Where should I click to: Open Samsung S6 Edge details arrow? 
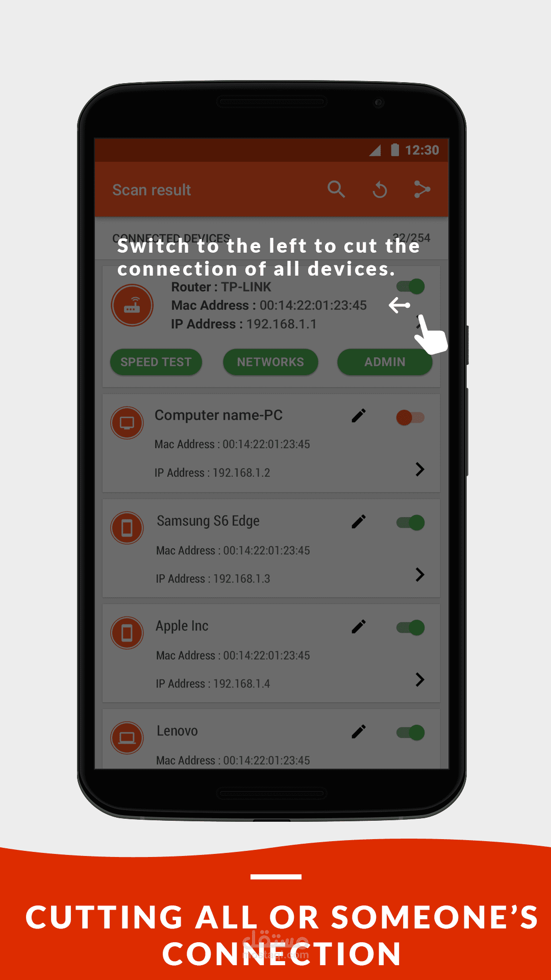click(x=420, y=575)
